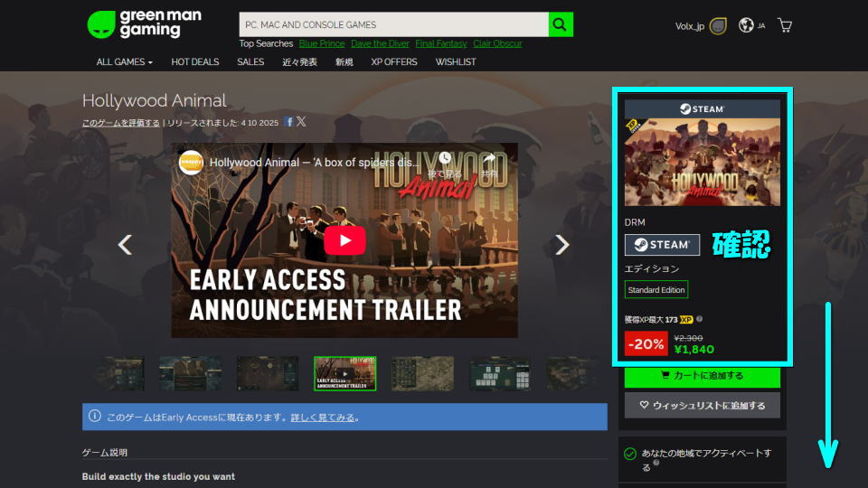868x488 pixels.
Task: Click the YouTube watch later clock icon
Action: pyautogui.click(x=445, y=158)
